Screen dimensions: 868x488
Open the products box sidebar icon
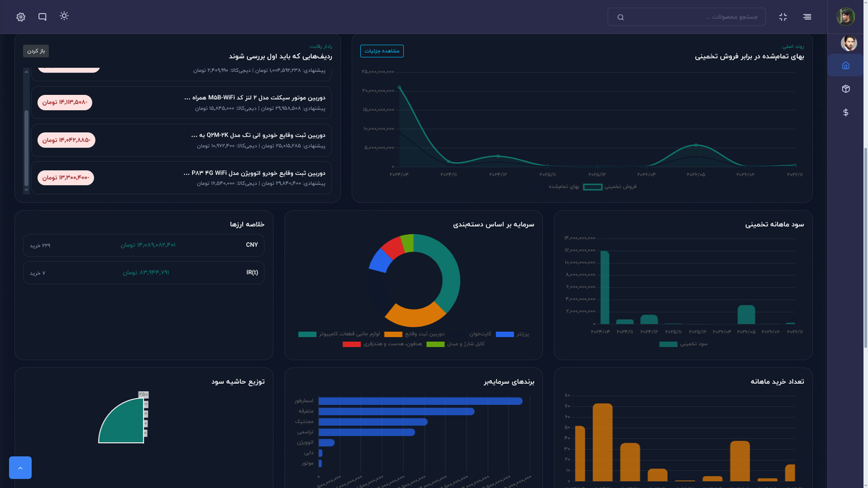click(x=846, y=89)
